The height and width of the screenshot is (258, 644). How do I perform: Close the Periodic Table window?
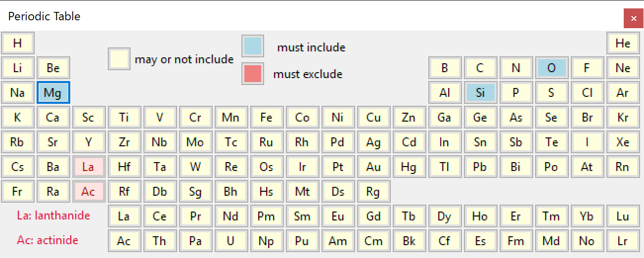tap(633, 18)
